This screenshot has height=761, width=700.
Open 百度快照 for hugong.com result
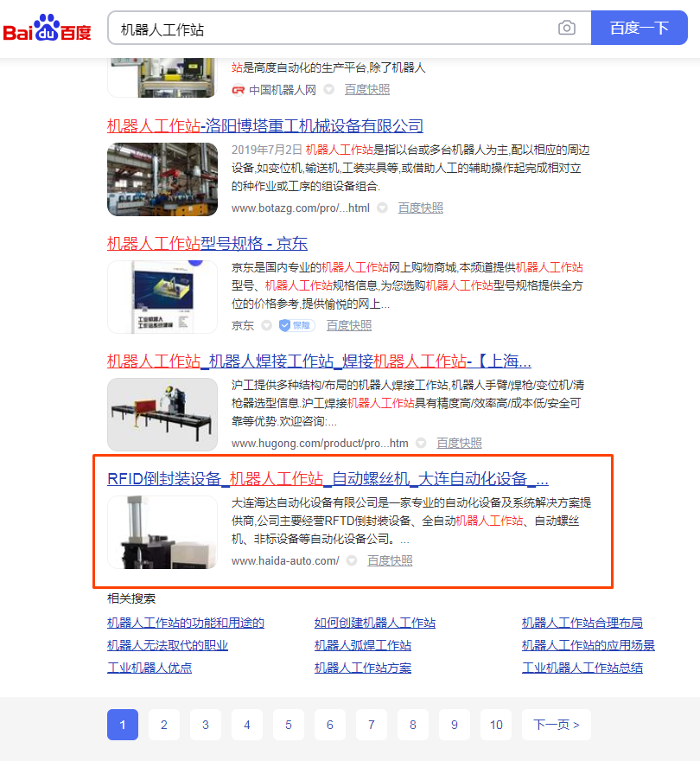click(x=459, y=443)
